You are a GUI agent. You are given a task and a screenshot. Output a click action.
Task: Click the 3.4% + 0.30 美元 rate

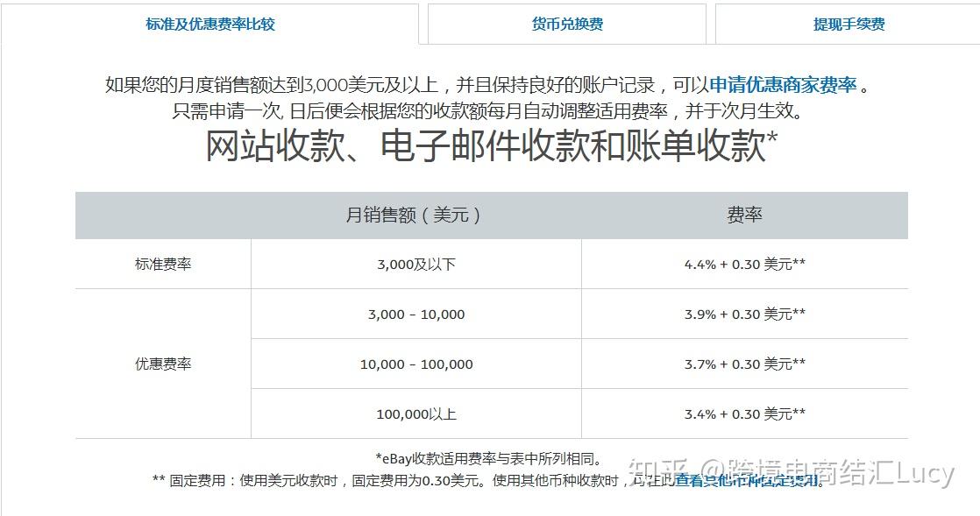point(744,414)
